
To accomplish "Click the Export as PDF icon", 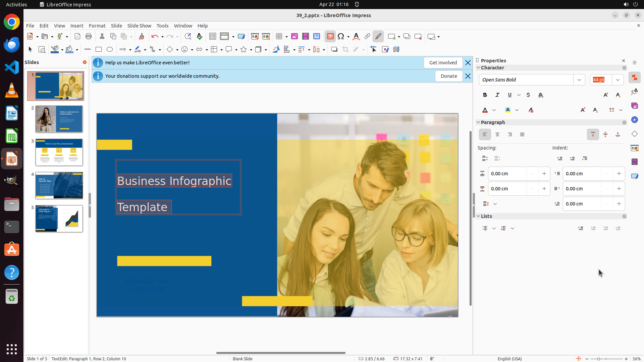I will tap(77, 37).
